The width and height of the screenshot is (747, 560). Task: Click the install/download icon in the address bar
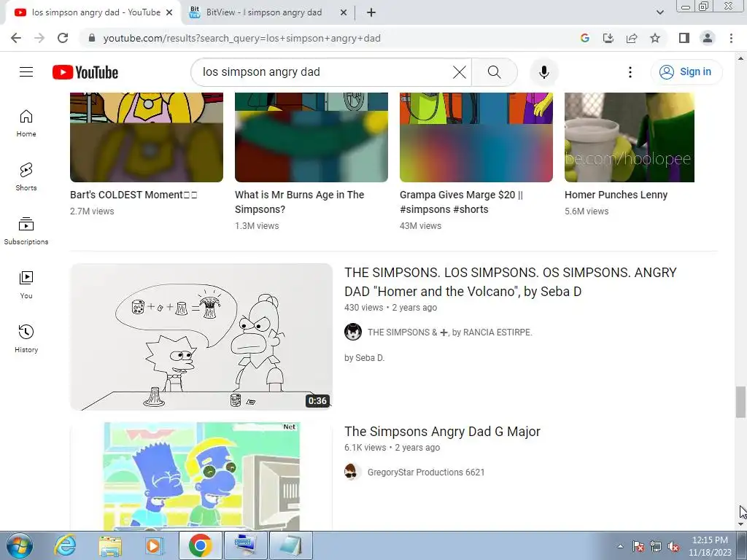point(608,38)
